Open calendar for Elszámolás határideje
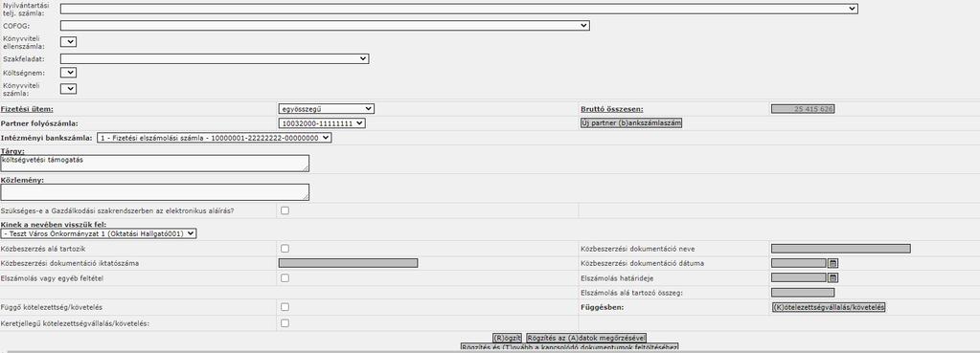The height and width of the screenshot is (353, 980). (x=833, y=277)
